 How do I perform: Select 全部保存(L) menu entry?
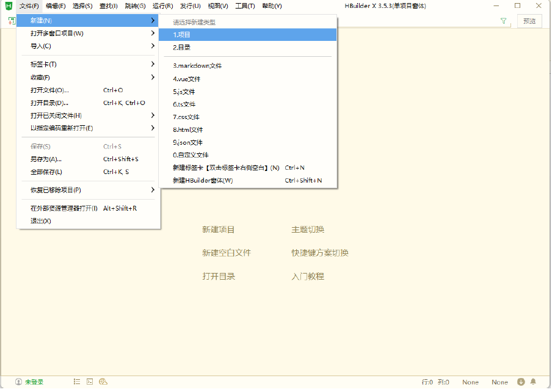(89, 172)
